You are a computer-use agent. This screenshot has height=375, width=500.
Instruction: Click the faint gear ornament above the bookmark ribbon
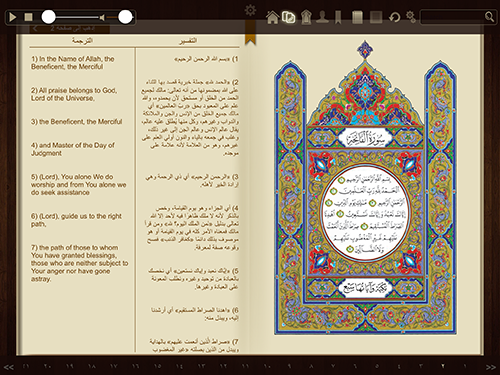[250, 10]
